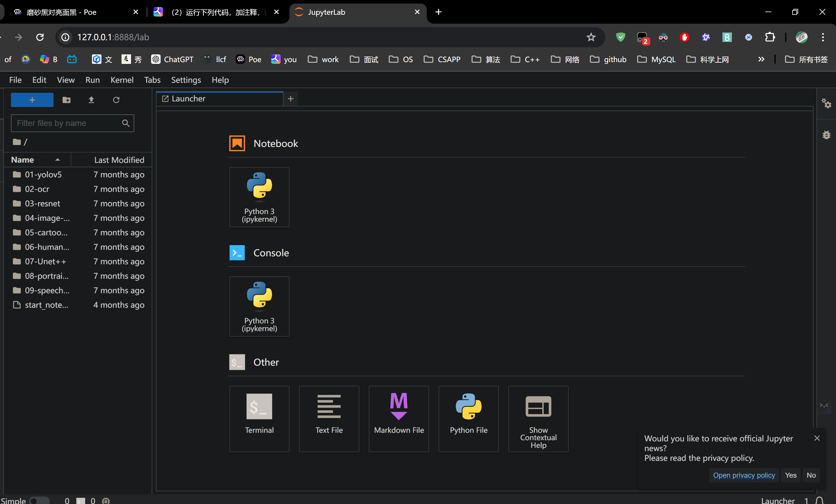836x504 pixels.
Task: Open the CSAPP bookmarks folder
Action: (x=442, y=59)
